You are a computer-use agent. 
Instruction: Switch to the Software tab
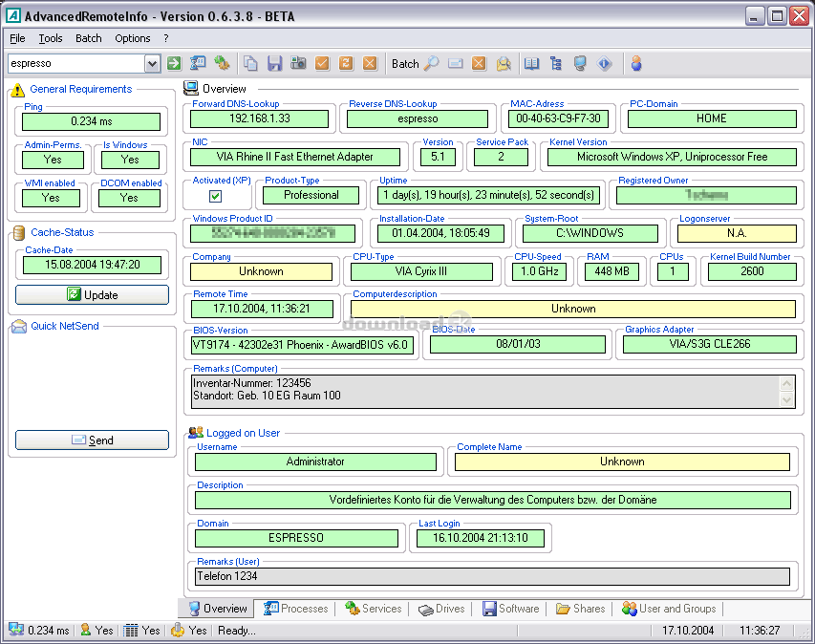510,608
